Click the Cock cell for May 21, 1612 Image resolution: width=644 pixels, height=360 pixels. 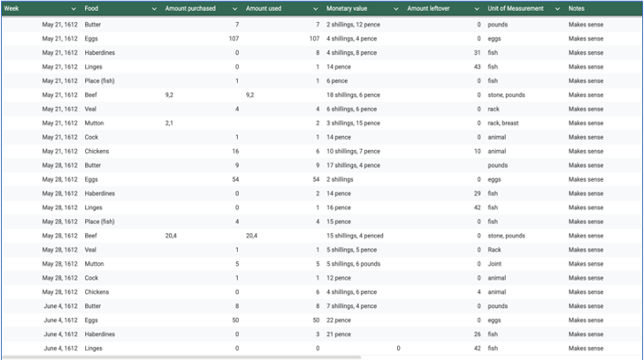[x=91, y=137]
